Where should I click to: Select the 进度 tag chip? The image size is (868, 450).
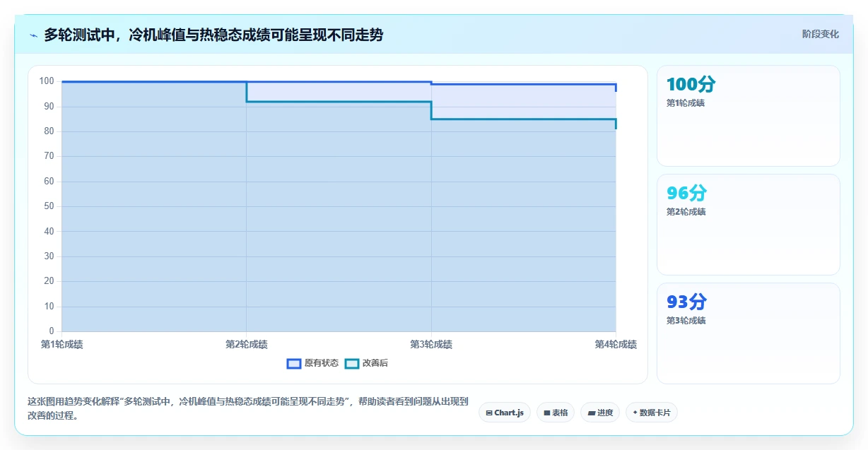600,413
